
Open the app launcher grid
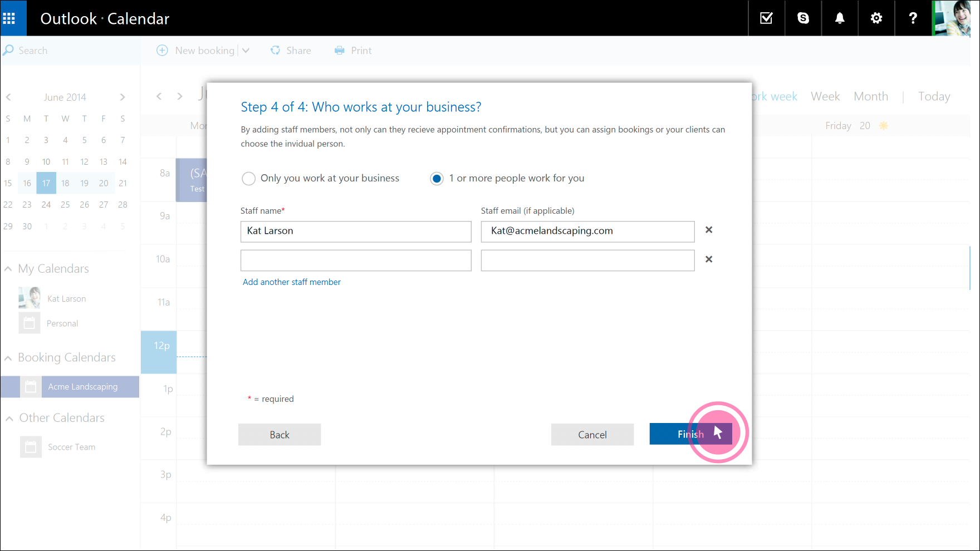pos(9,18)
